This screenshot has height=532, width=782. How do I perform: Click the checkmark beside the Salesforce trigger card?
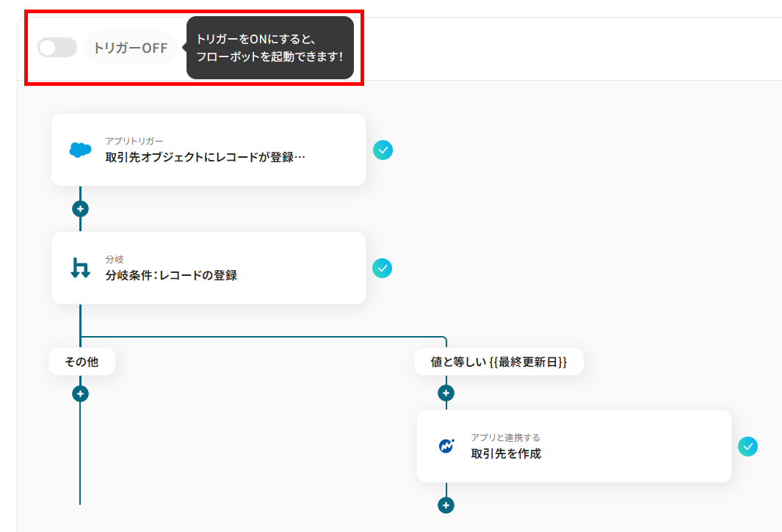point(383,150)
